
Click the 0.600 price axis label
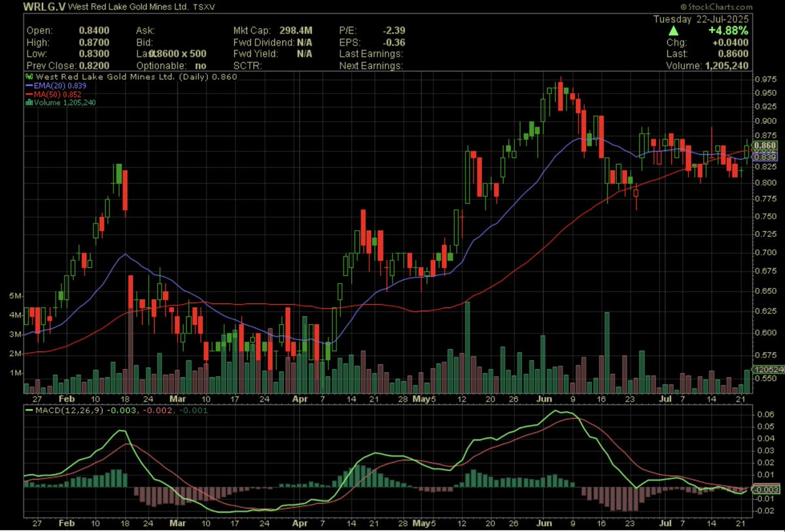coord(765,332)
